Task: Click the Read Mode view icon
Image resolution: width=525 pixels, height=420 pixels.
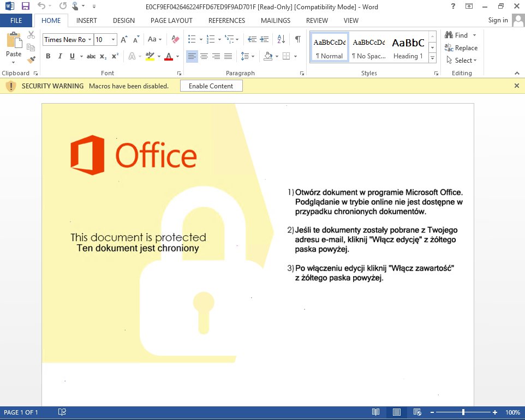Action: 375,412
